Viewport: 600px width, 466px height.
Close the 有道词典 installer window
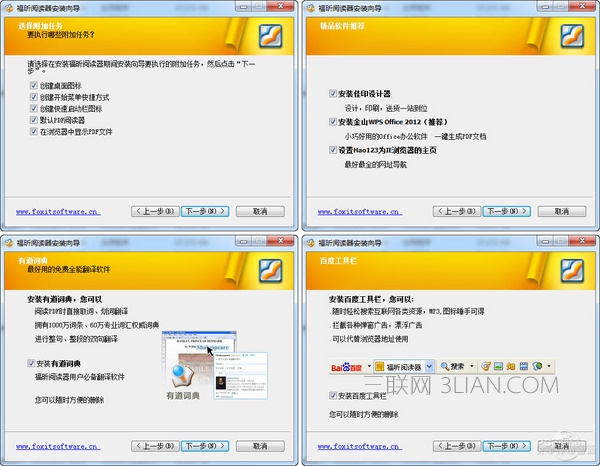(280, 241)
